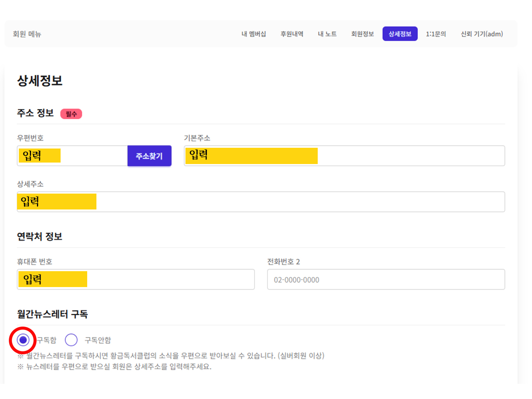The width and height of the screenshot is (532, 399).
Task: Go to the 후원내역 tab
Action: click(291, 34)
